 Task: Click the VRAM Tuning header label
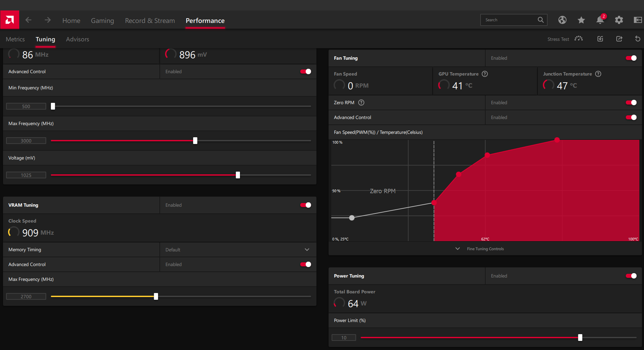[x=23, y=205]
